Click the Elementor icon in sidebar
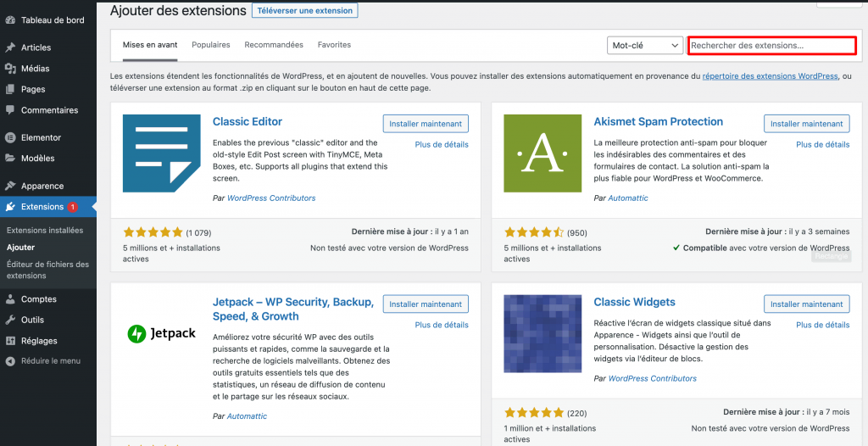This screenshot has height=446, width=868. coord(10,137)
